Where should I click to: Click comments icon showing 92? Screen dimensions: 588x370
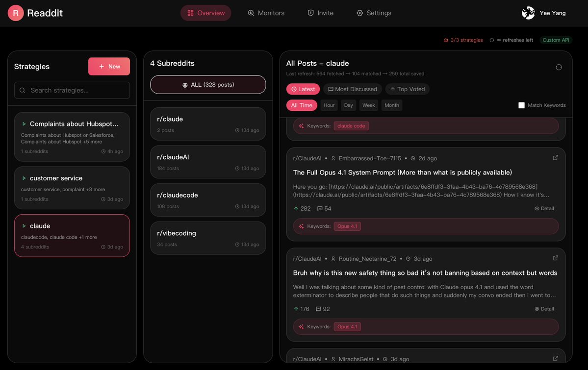(318, 309)
